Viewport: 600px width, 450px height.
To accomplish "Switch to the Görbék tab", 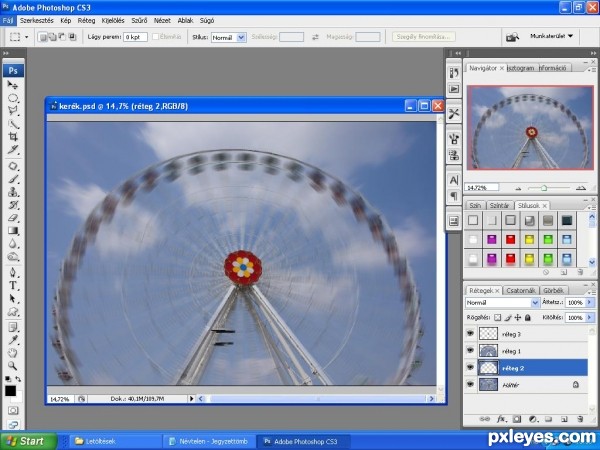I will click(553, 290).
